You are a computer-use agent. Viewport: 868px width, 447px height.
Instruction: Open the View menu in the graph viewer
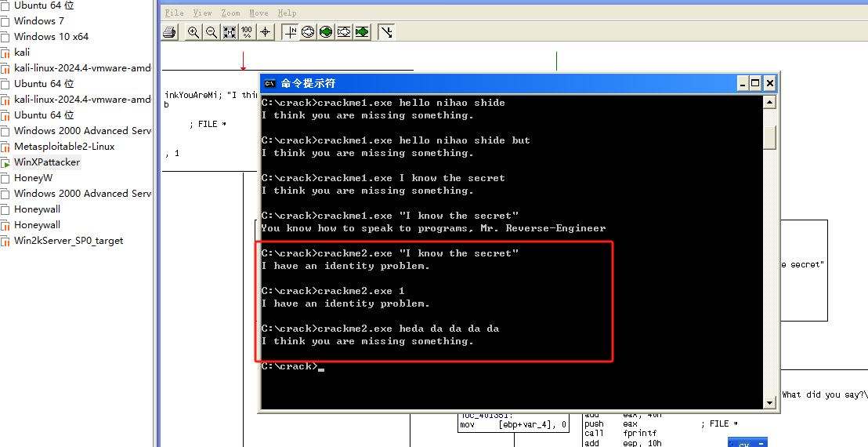click(x=203, y=13)
